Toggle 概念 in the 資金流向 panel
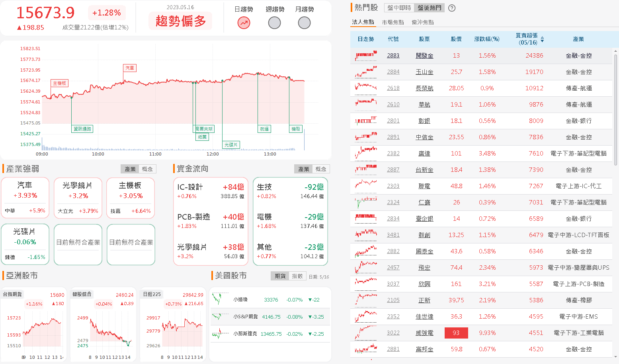Image resolution: width=619 pixels, height=364 pixels. click(x=321, y=169)
